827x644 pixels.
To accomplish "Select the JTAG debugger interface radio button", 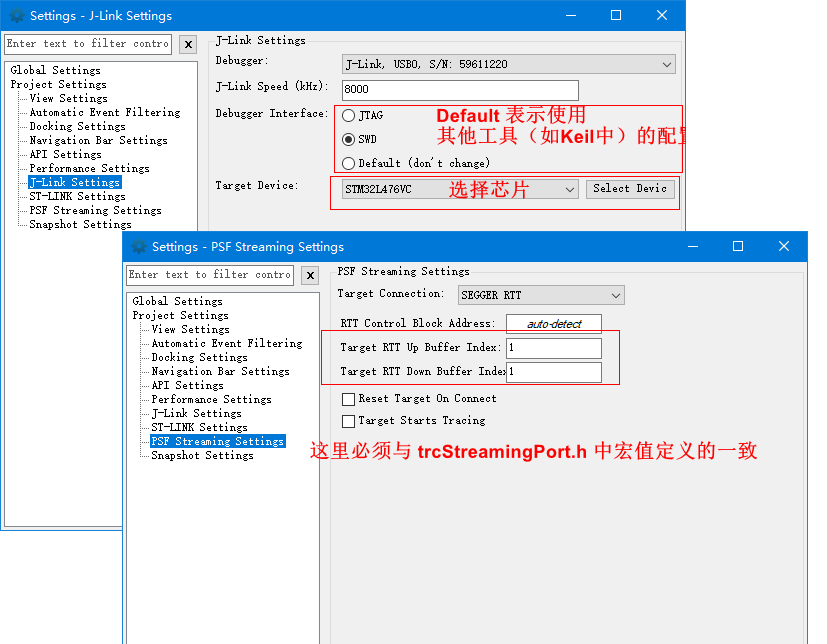I will pyautogui.click(x=348, y=116).
